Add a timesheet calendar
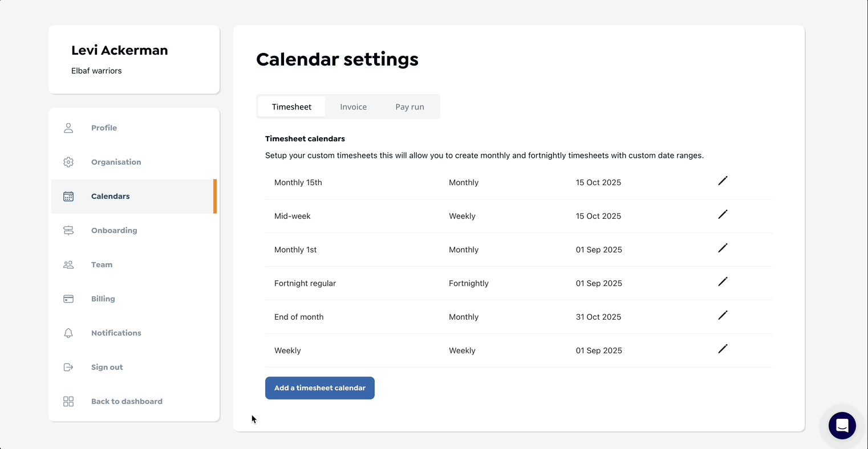 click(x=319, y=388)
